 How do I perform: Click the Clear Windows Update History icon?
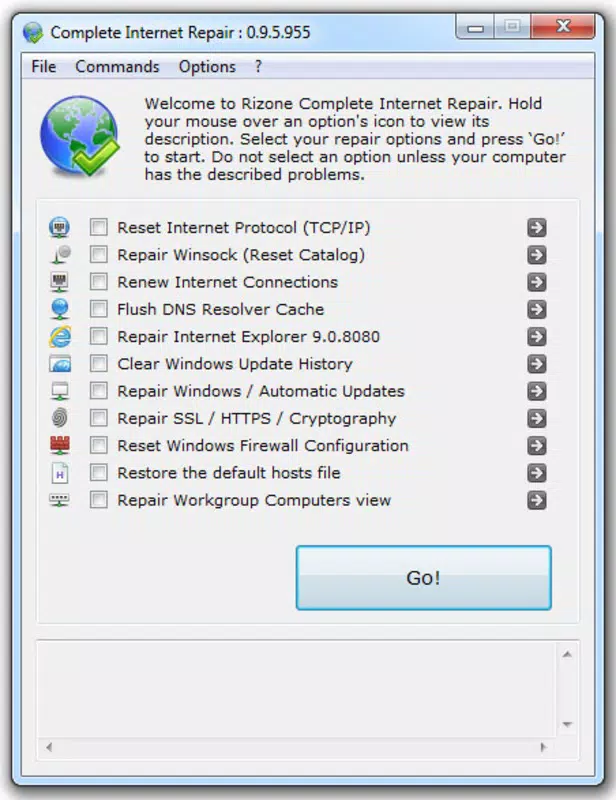[x=60, y=364]
